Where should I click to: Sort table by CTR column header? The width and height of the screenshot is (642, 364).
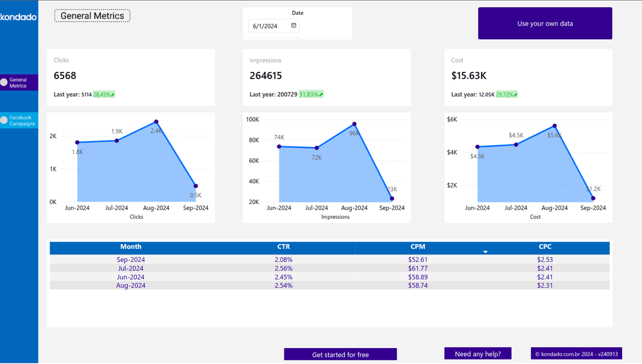point(283,247)
